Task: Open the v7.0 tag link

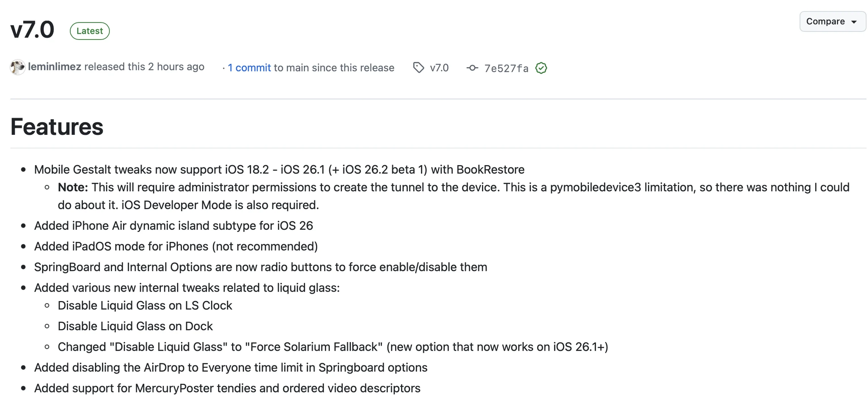Action: click(439, 68)
